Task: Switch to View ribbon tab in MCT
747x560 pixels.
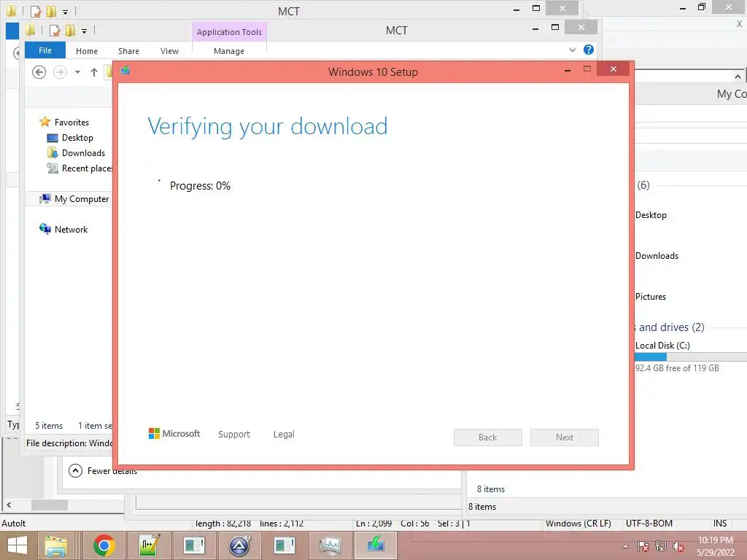Action: pyautogui.click(x=169, y=51)
